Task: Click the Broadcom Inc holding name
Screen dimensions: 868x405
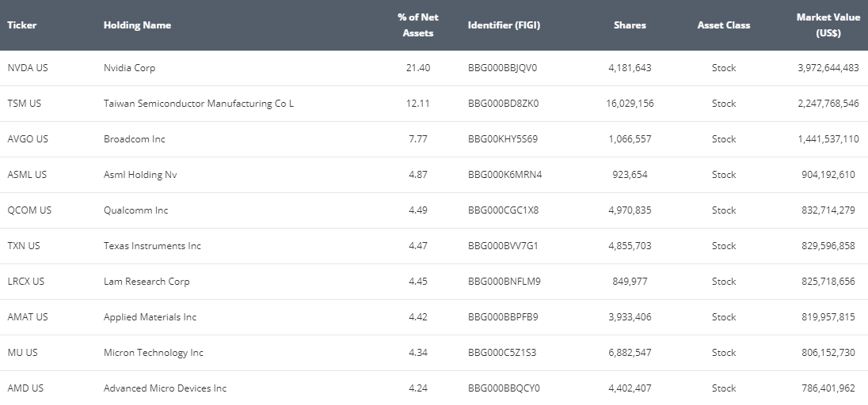Action: (x=135, y=139)
